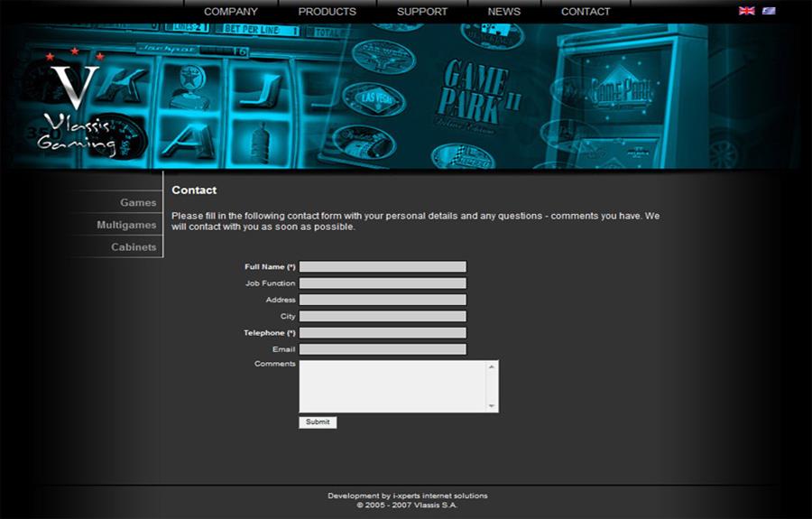Click the Comments scrollbar down arrow
Image resolution: width=812 pixels, height=519 pixels.
click(492, 406)
